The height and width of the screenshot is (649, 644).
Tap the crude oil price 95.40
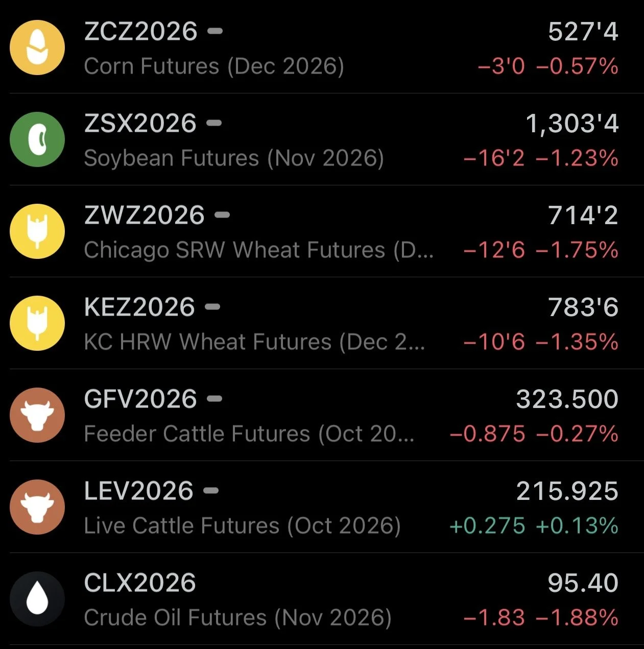pos(583,583)
